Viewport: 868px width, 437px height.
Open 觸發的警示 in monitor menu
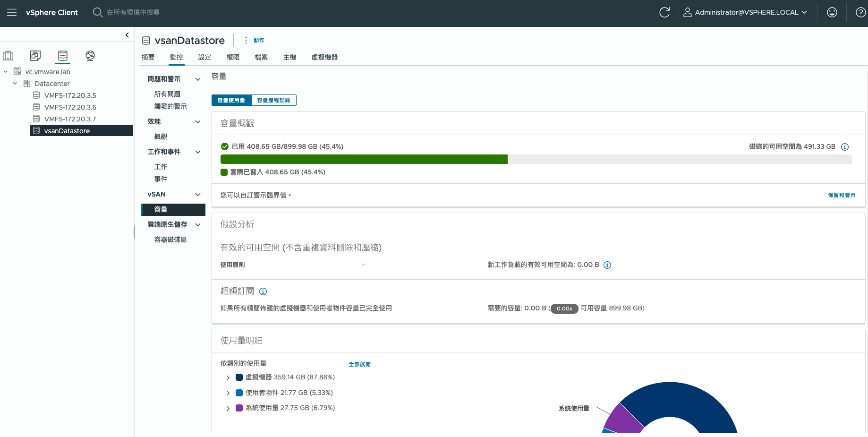171,106
